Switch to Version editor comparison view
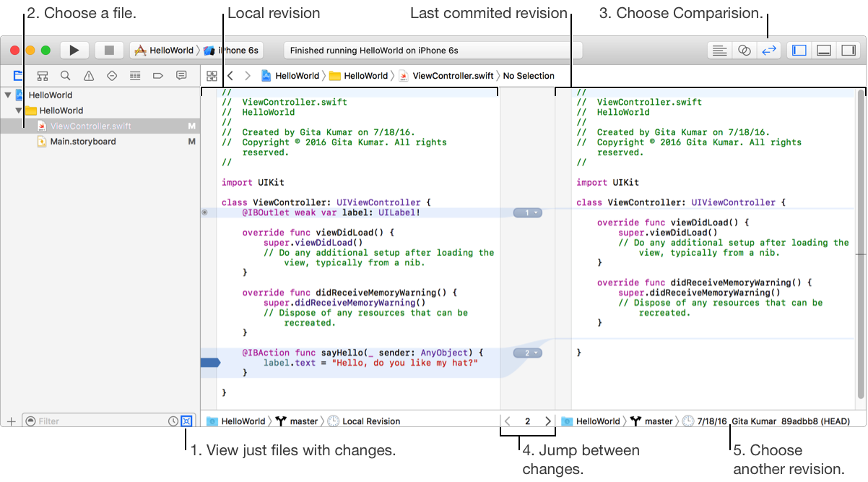This screenshot has width=868, height=482. (768, 51)
